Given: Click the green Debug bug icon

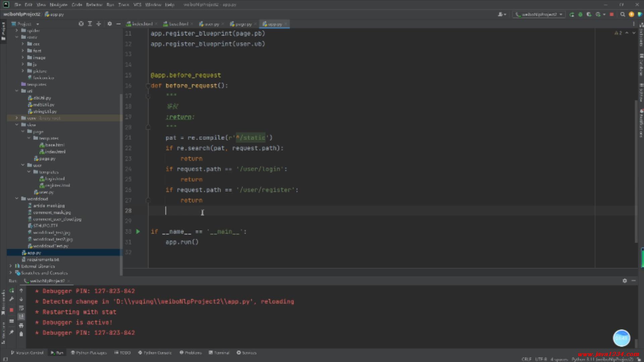Looking at the screenshot, I should (x=580, y=14).
